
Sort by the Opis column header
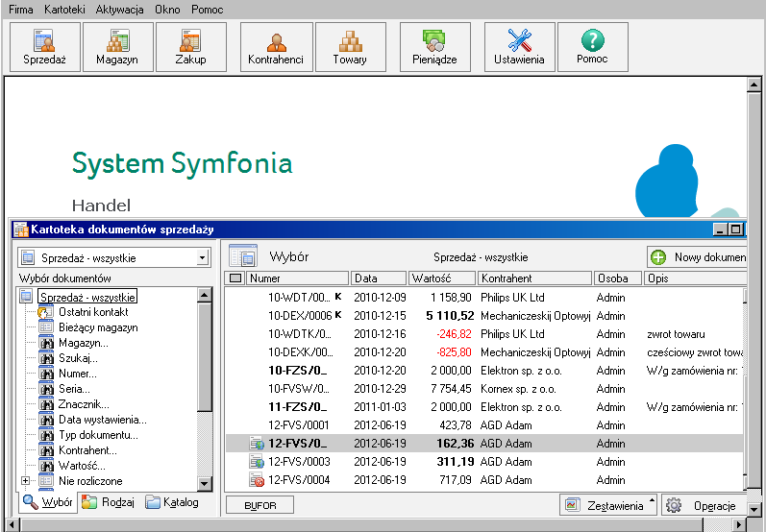coord(695,278)
